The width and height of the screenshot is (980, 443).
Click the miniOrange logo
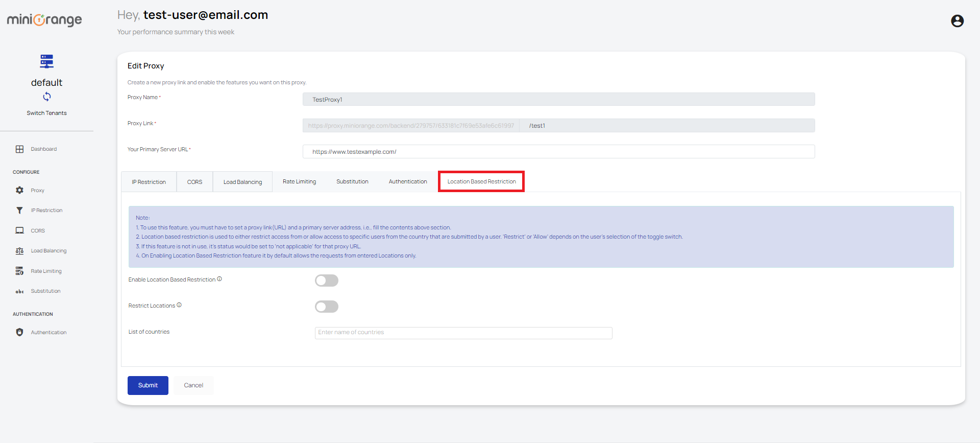(44, 20)
